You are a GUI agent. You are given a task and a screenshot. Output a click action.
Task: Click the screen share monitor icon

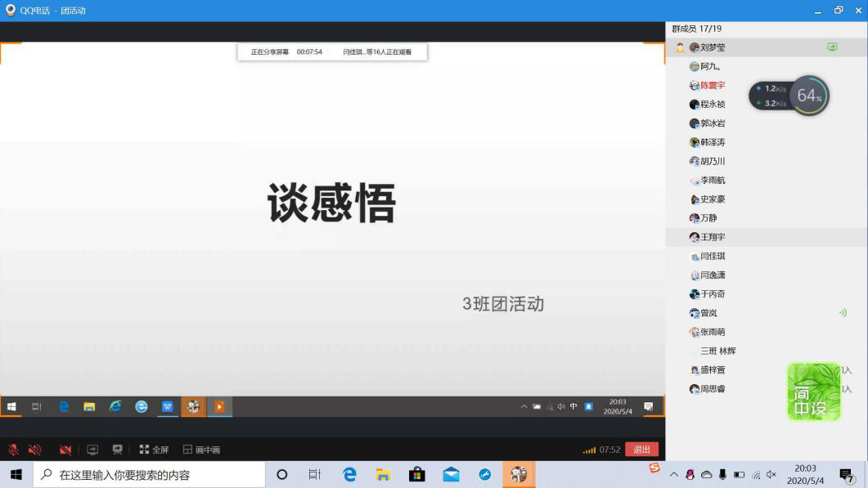(92, 450)
